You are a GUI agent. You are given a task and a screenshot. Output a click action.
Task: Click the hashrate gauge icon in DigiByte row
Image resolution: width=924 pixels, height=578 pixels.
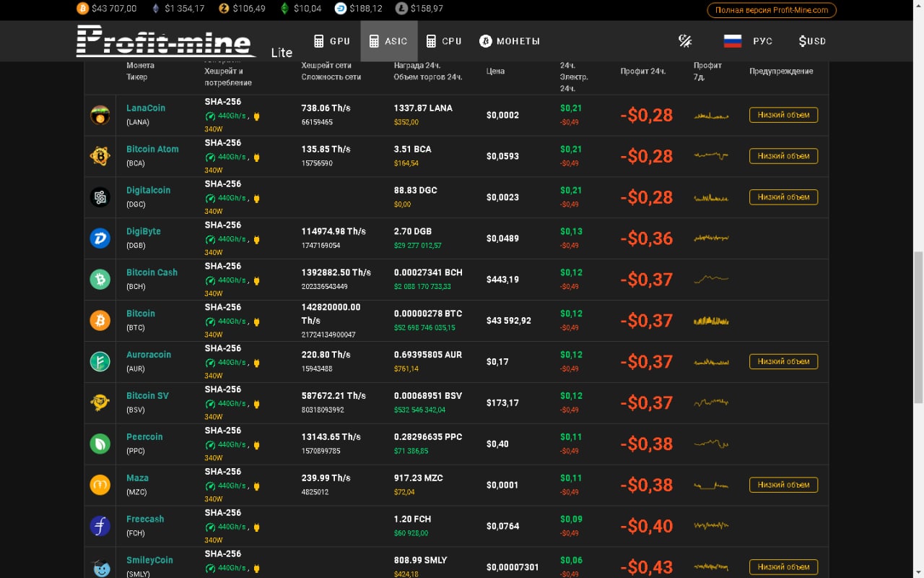coord(210,239)
